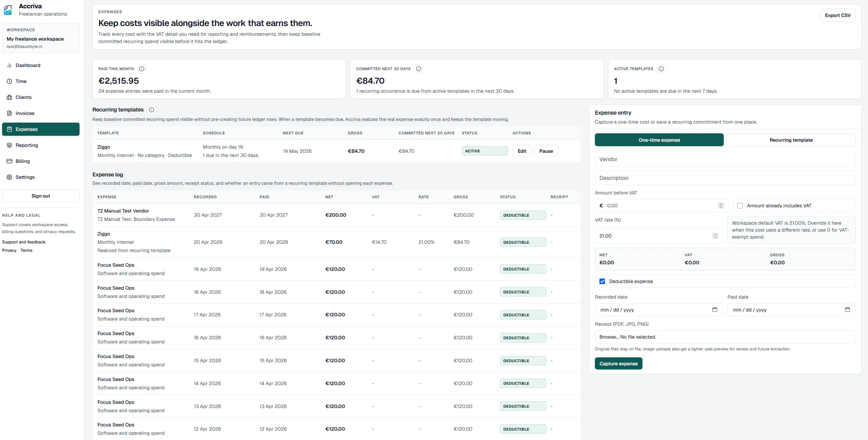Select the One-time expense tab
Image resolution: width=868 pixels, height=440 pixels.
(659, 140)
